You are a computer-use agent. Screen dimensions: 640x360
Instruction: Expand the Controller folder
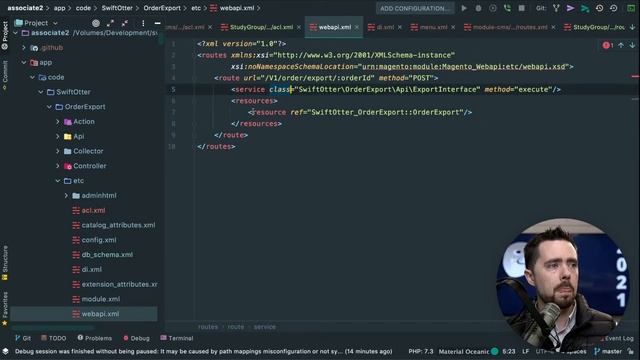[x=58, y=166]
